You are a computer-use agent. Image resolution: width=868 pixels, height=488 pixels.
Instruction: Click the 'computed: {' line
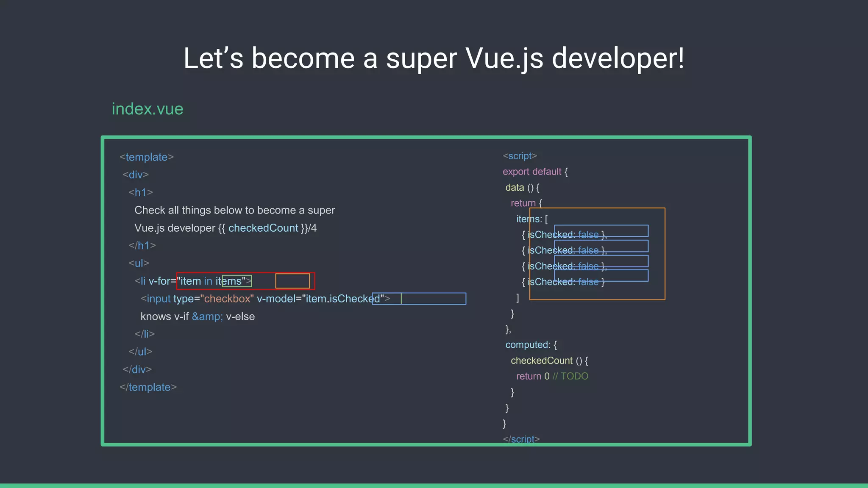531,345
